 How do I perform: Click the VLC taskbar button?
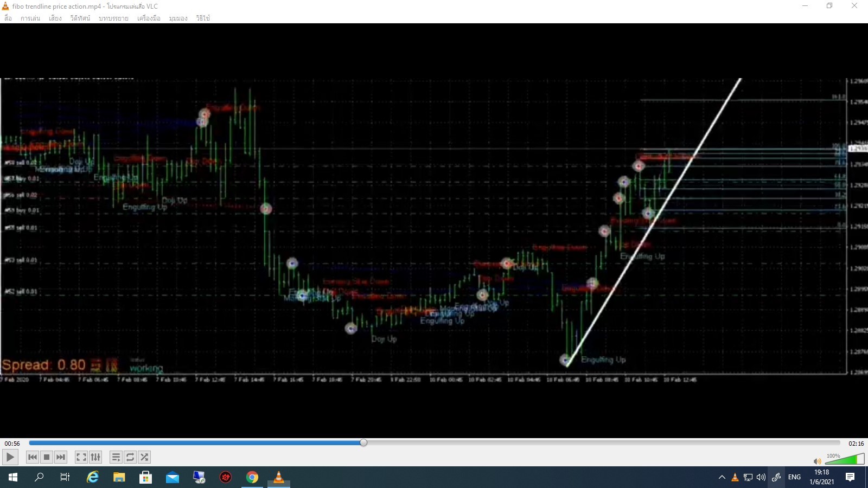point(278,477)
